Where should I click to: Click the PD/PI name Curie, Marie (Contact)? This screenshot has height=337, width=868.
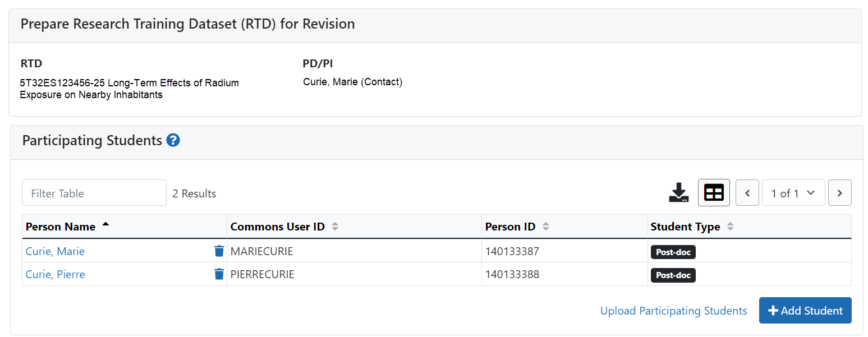coord(352,82)
